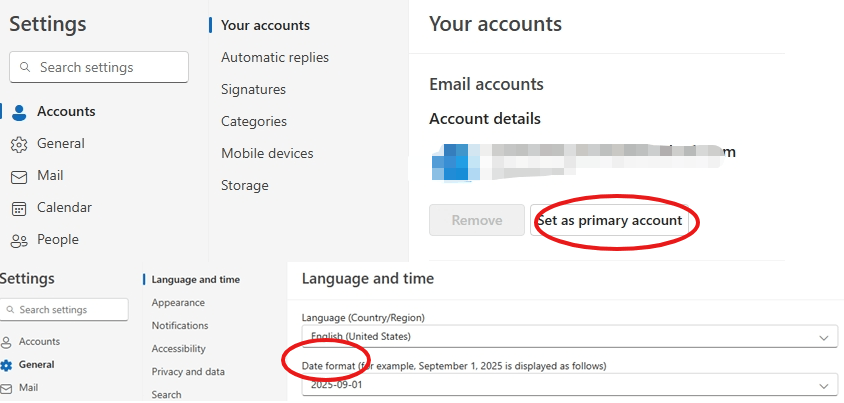Click the Mail envelope icon in top sidebar

(x=19, y=176)
